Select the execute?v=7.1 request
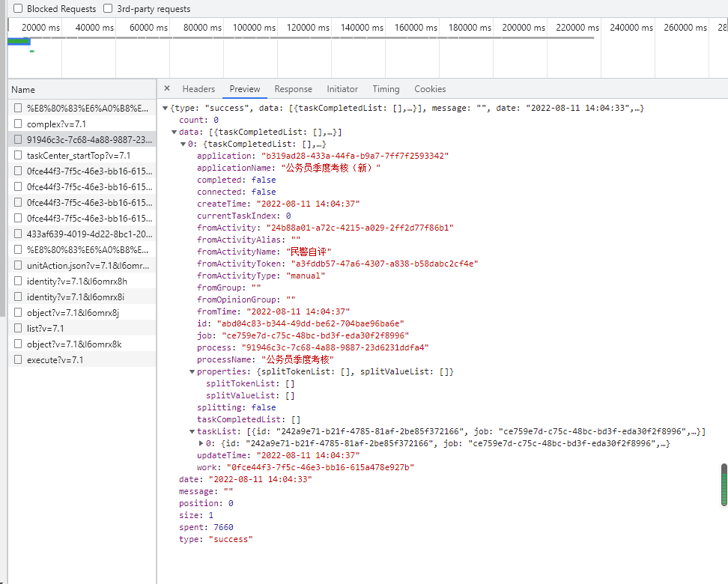This screenshot has width=728, height=584. click(55, 359)
